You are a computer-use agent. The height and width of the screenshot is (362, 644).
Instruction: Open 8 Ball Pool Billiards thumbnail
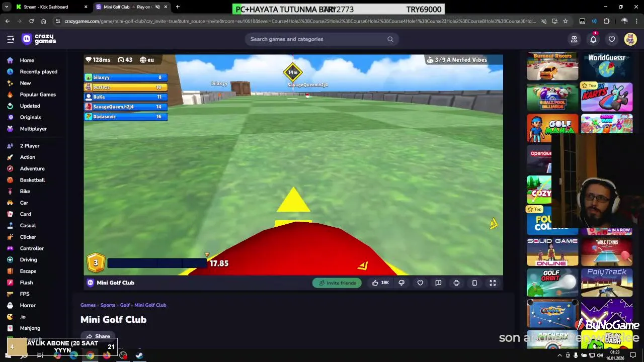(x=552, y=97)
